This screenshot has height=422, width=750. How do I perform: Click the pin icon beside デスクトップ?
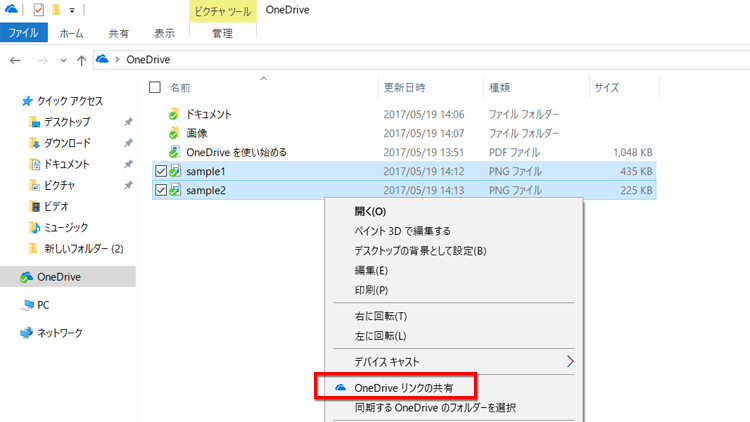click(128, 122)
